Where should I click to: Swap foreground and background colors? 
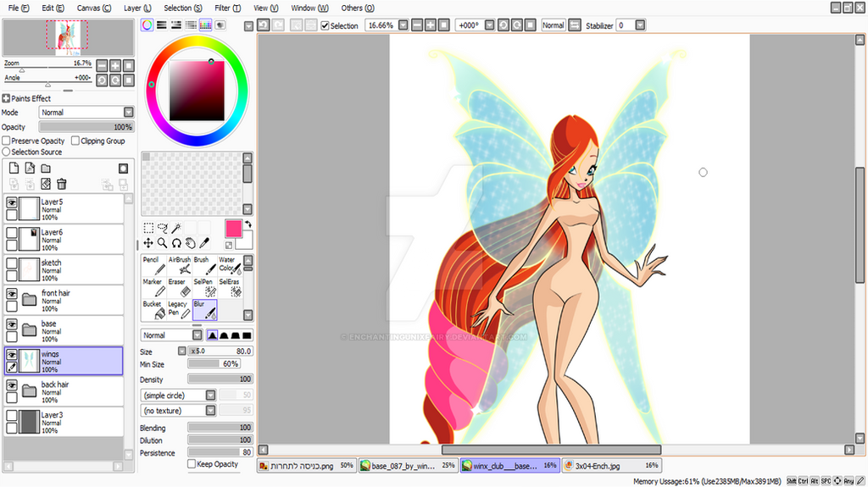248,224
